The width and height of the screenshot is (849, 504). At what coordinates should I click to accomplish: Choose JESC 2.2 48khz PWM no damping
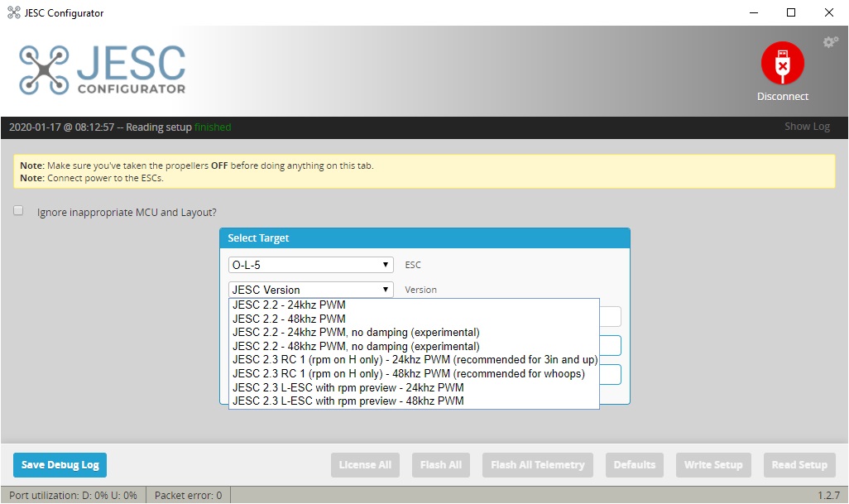[x=414, y=347]
